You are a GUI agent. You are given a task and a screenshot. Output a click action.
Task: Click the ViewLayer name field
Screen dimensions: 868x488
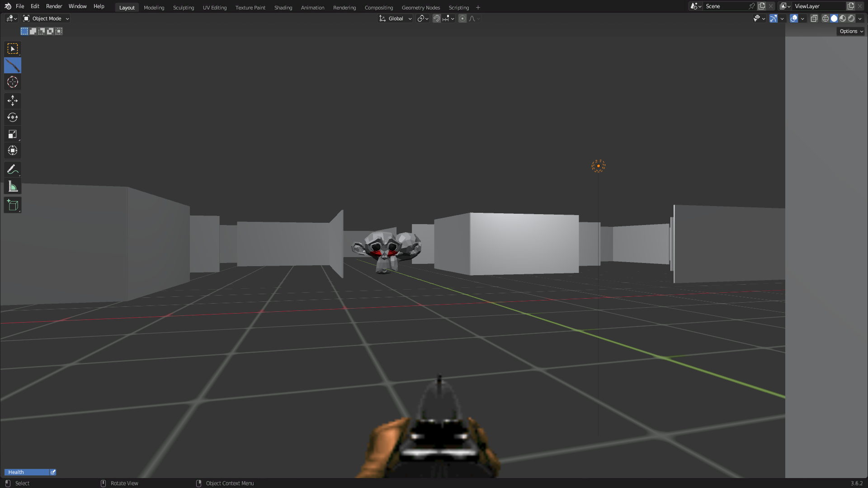pyautogui.click(x=818, y=6)
